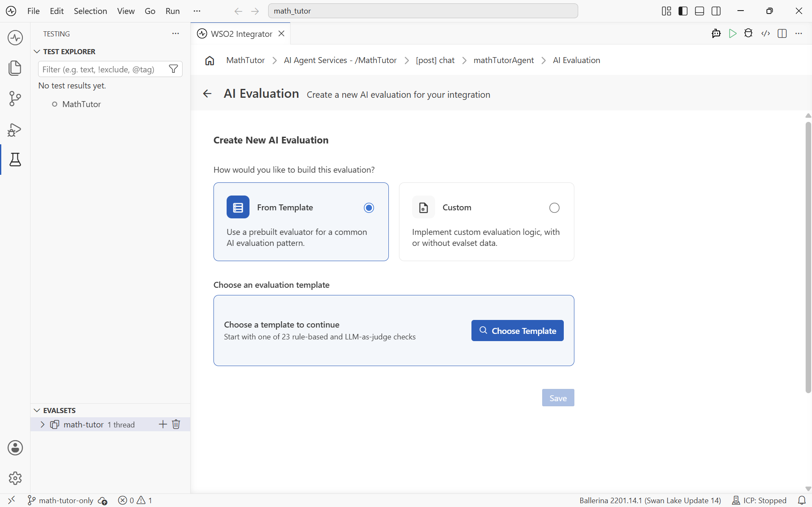Go to MathTutor in the breadcrumb
This screenshot has height=507, width=812.
coord(245,61)
